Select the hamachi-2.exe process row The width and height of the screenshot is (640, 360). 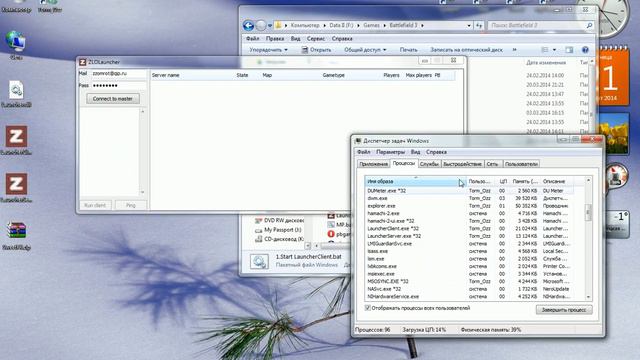(x=469, y=213)
